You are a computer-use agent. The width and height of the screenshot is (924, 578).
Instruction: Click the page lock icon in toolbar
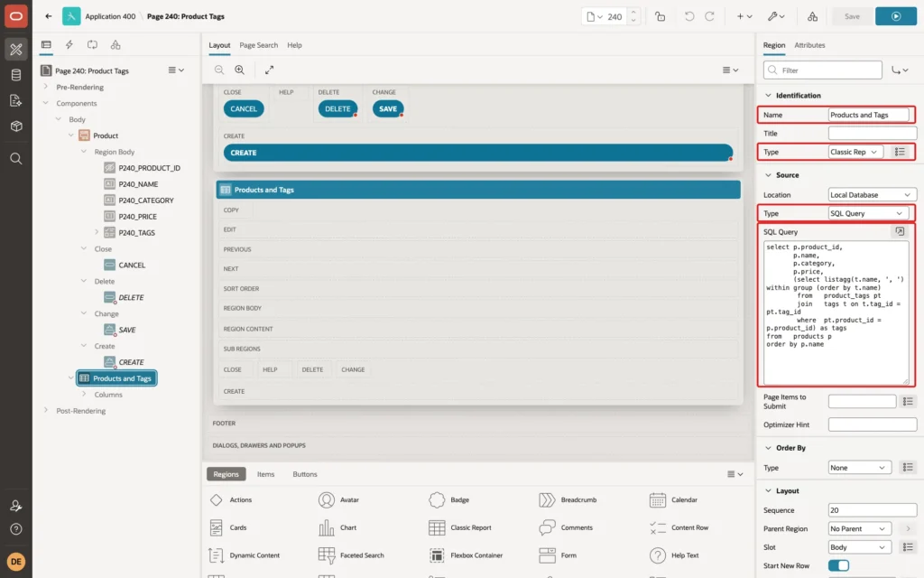point(660,16)
